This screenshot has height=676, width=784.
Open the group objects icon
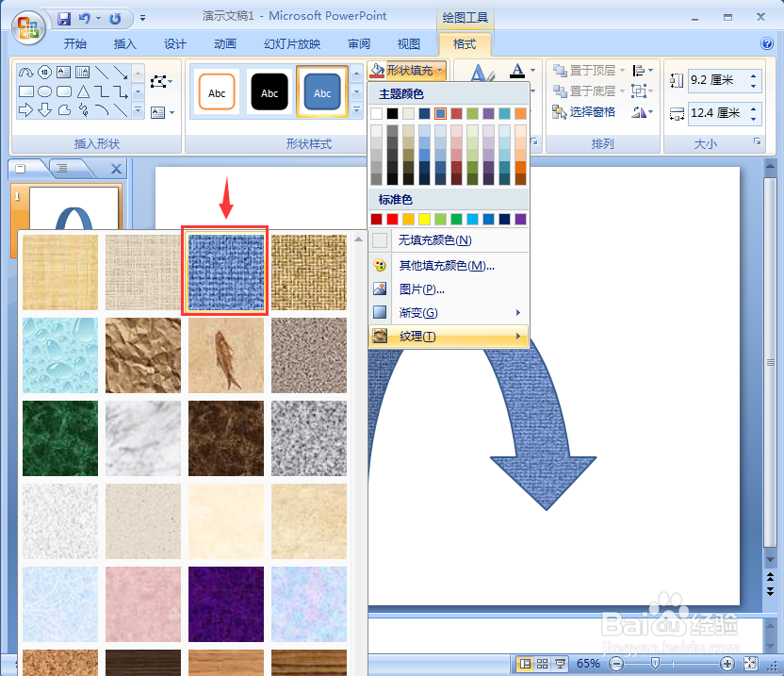pyautogui.click(x=642, y=91)
